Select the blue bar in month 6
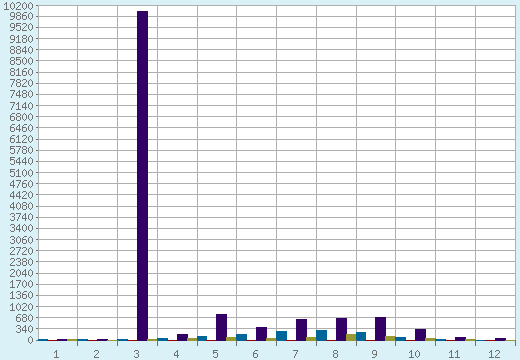The width and height of the screenshot is (520, 360). coord(241,337)
